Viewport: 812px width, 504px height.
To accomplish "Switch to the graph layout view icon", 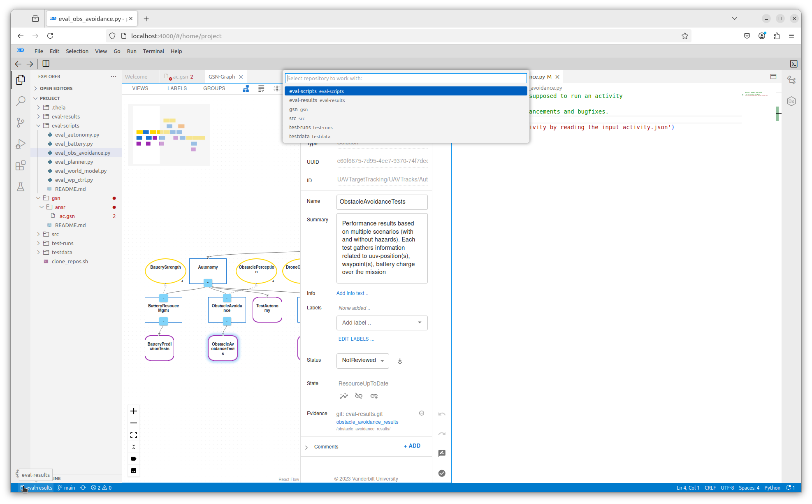I will 246,88.
